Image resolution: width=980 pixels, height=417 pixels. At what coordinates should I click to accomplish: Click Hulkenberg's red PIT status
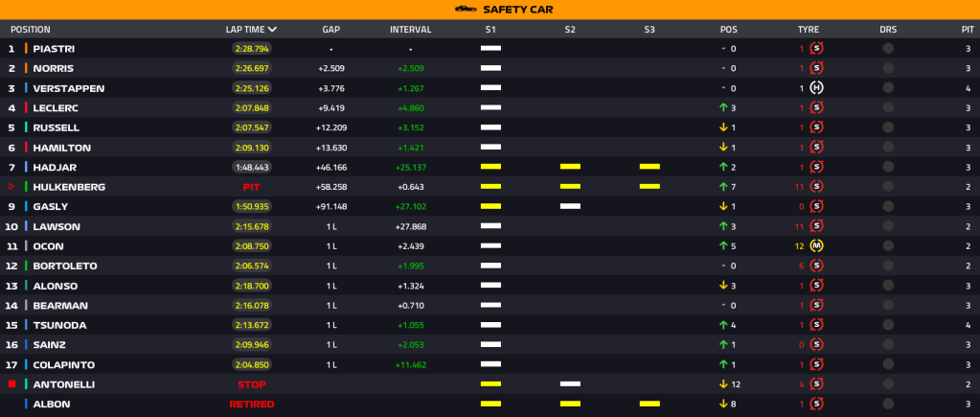tap(252, 187)
